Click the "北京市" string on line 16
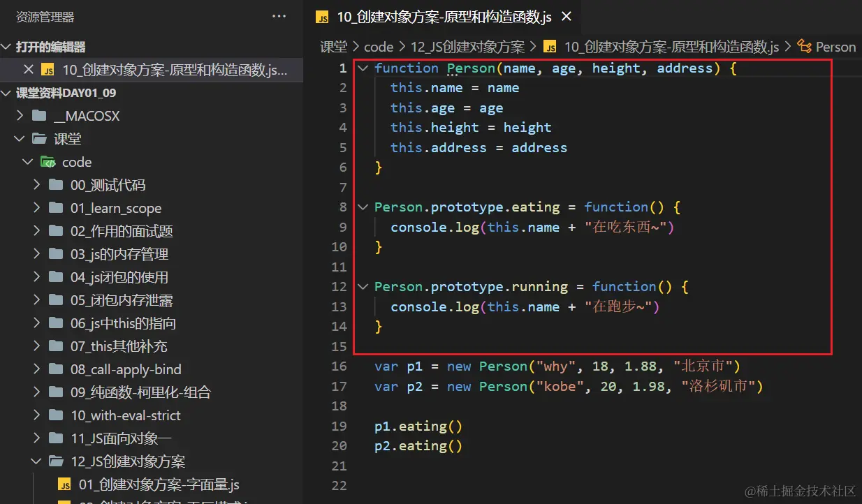 [702, 366]
